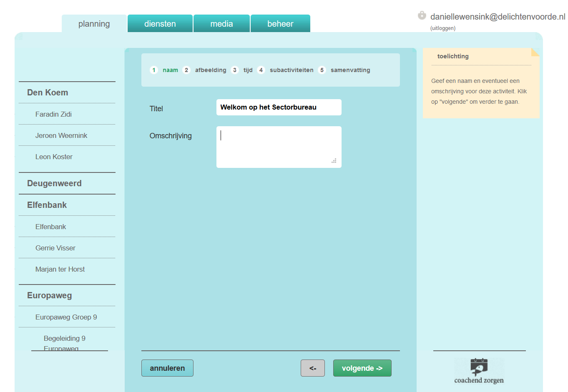Select Marjan ter Horst in the sidebar
Image resolution: width=568 pixels, height=392 pixels.
(x=60, y=269)
